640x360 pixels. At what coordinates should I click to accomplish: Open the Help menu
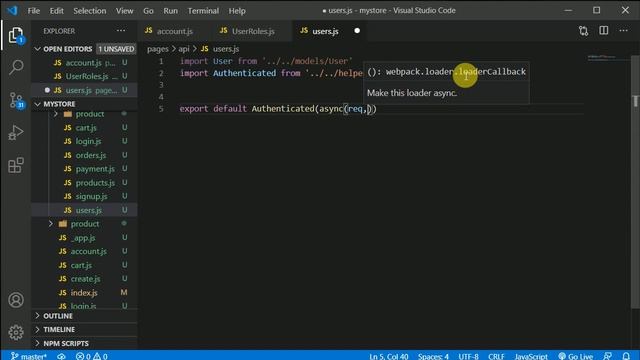click(x=237, y=11)
